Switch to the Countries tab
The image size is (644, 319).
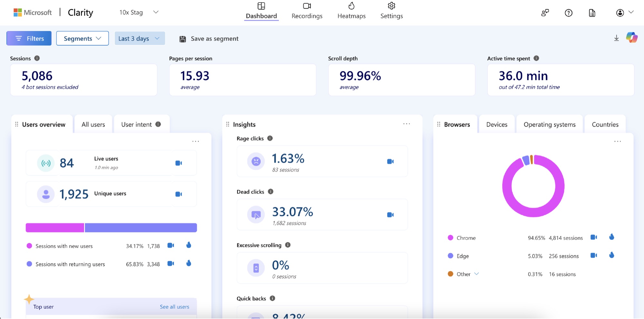tap(605, 124)
